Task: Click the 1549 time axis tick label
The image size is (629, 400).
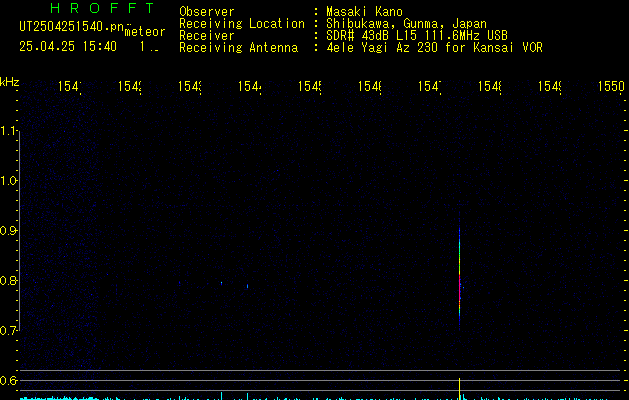Action: coord(549,87)
